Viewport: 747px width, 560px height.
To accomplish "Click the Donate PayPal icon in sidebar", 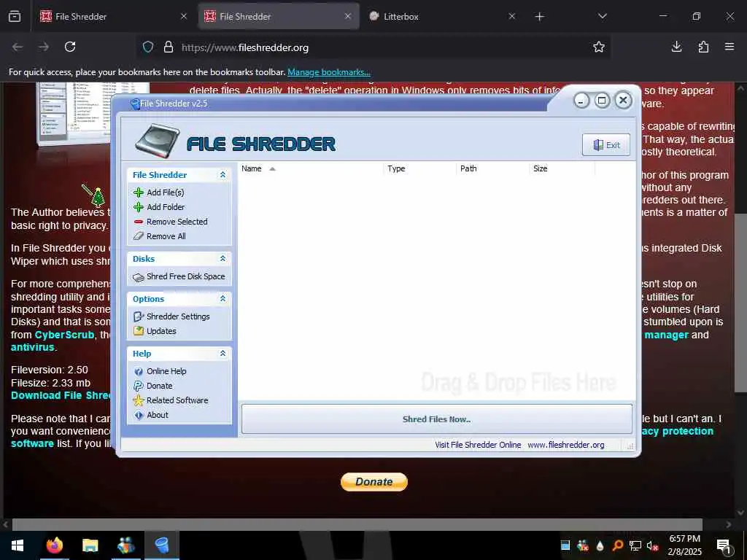I will coord(138,386).
